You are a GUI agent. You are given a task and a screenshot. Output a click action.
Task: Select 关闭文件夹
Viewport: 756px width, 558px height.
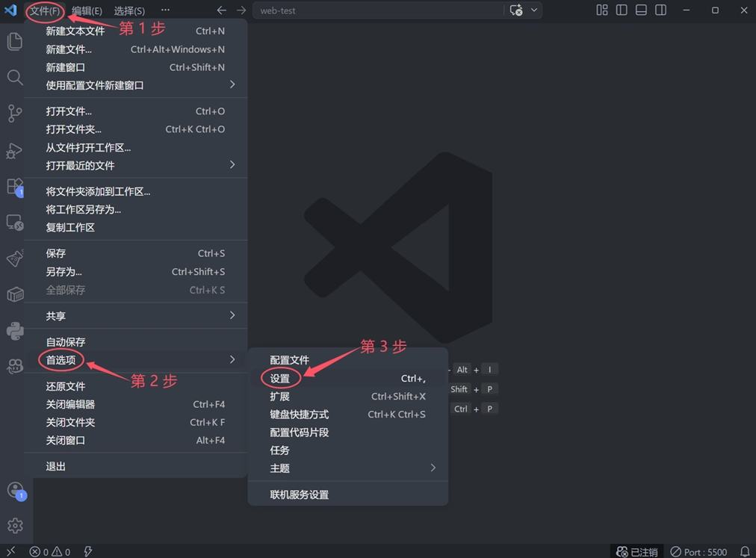pyautogui.click(x=135, y=423)
